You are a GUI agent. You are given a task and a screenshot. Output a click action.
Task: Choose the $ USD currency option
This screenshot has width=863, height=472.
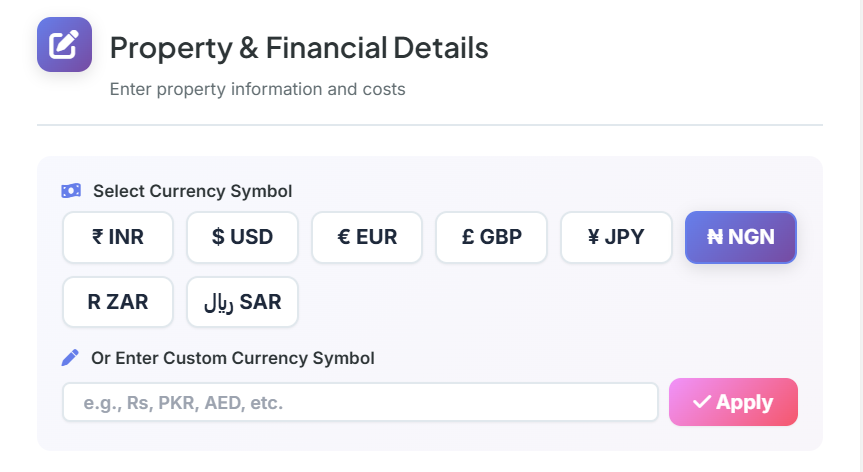pos(242,237)
